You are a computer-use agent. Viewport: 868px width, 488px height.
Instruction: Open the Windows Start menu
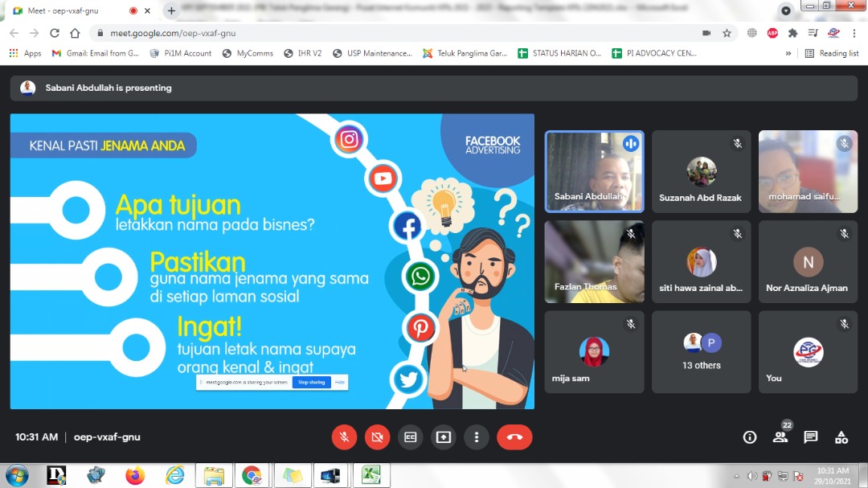[17, 476]
